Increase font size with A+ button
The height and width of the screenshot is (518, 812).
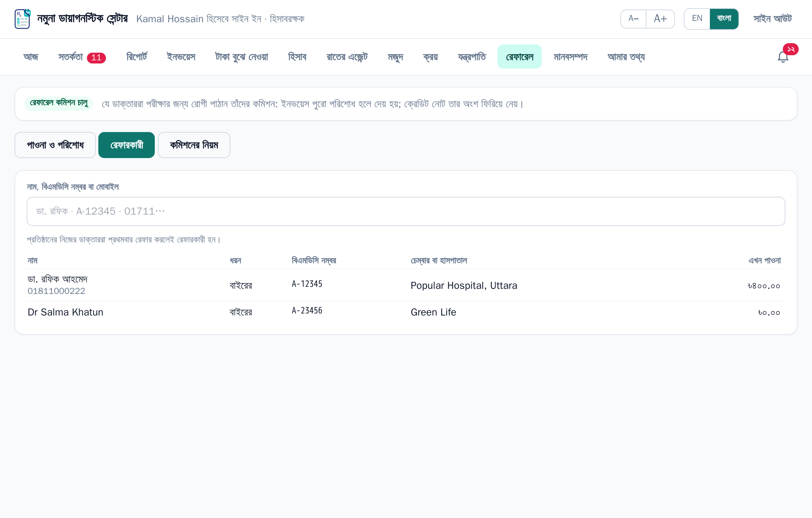point(660,19)
